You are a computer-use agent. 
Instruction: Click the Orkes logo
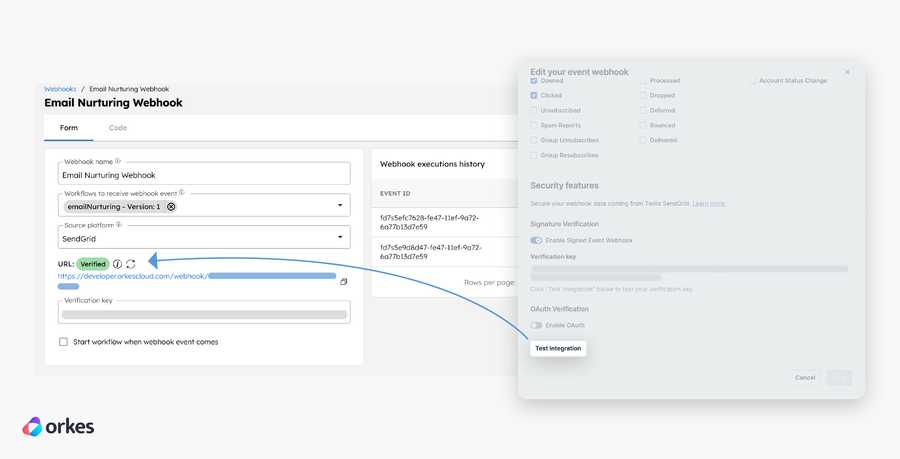(58, 427)
